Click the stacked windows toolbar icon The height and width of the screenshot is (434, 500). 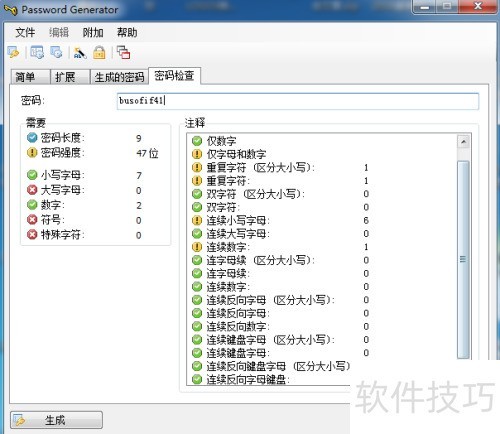pos(123,53)
